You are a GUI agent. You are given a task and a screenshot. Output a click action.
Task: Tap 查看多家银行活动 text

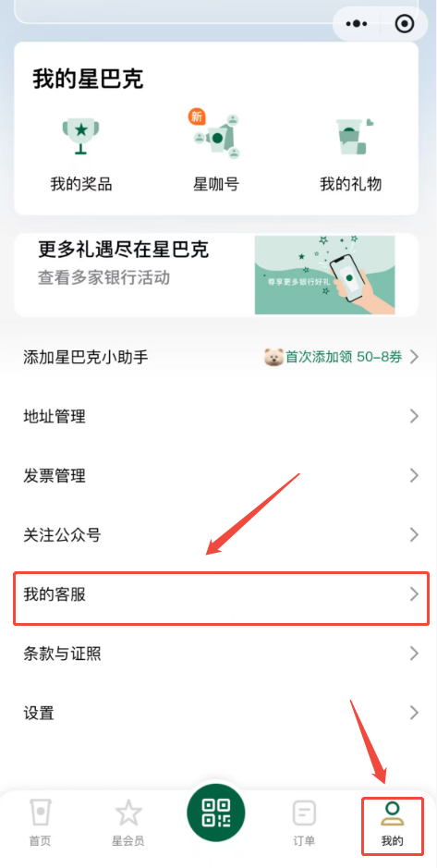coord(104,277)
